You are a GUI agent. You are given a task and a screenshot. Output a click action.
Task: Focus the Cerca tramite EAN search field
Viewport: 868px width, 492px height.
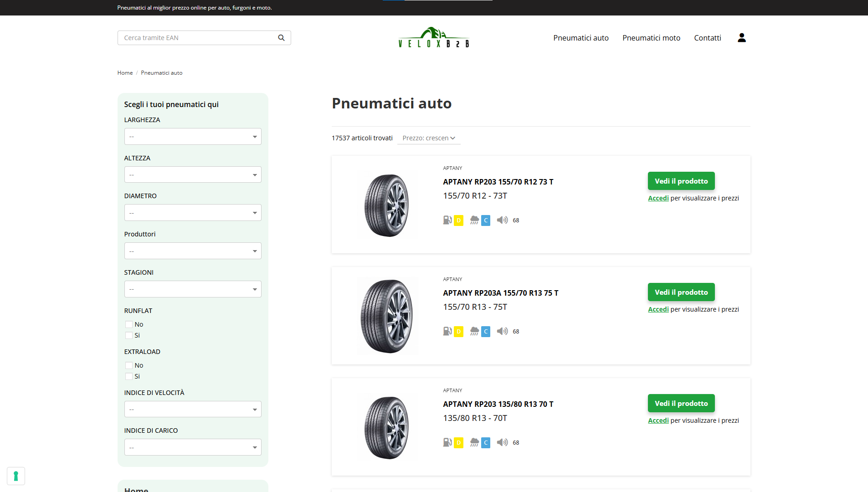pos(198,38)
